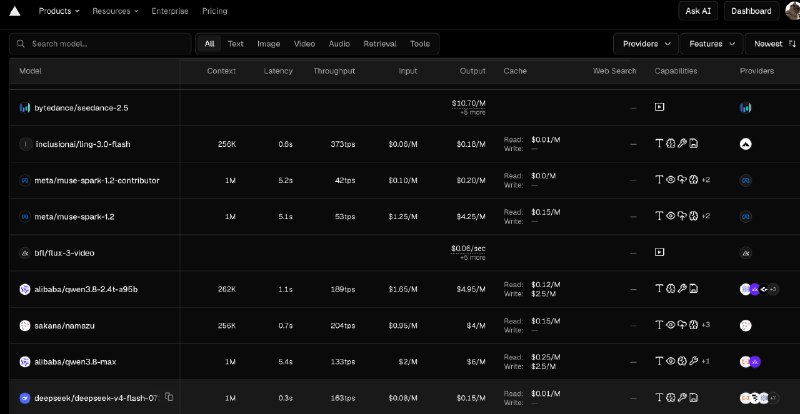Expand the Features filter dropdown
Screen dimensions: 800x414
(712, 44)
